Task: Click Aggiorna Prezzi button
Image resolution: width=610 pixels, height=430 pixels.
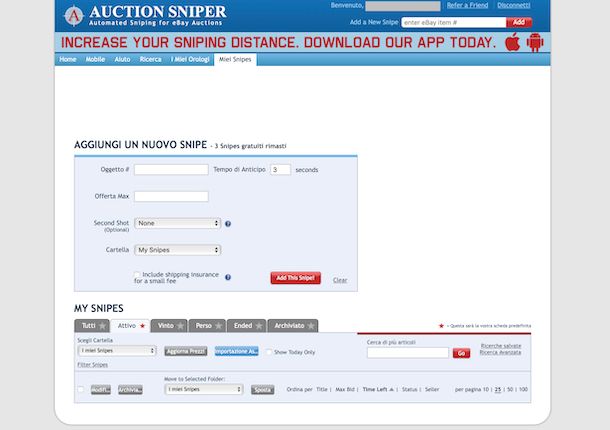Action: (186, 351)
